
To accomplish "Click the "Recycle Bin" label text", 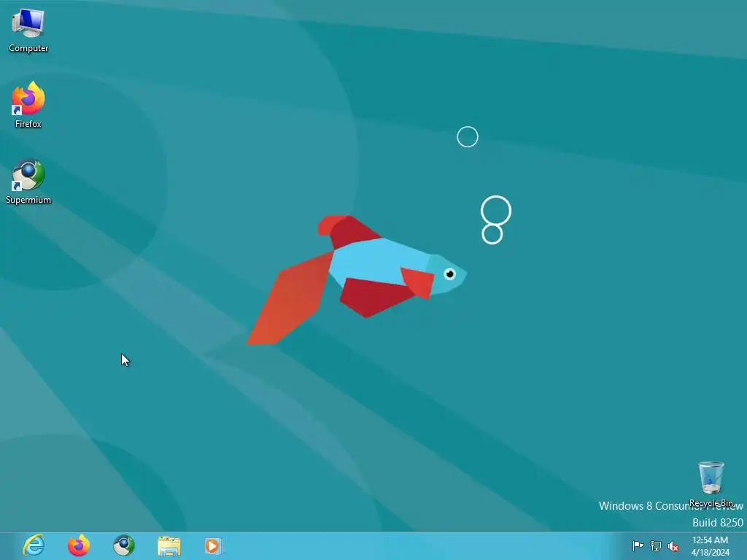I will tap(711, 503).
